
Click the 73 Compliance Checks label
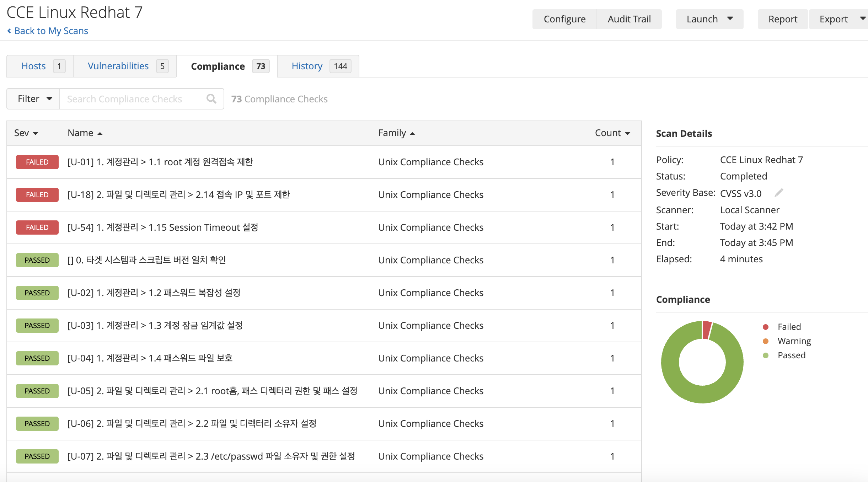click(x=279, y=99)
